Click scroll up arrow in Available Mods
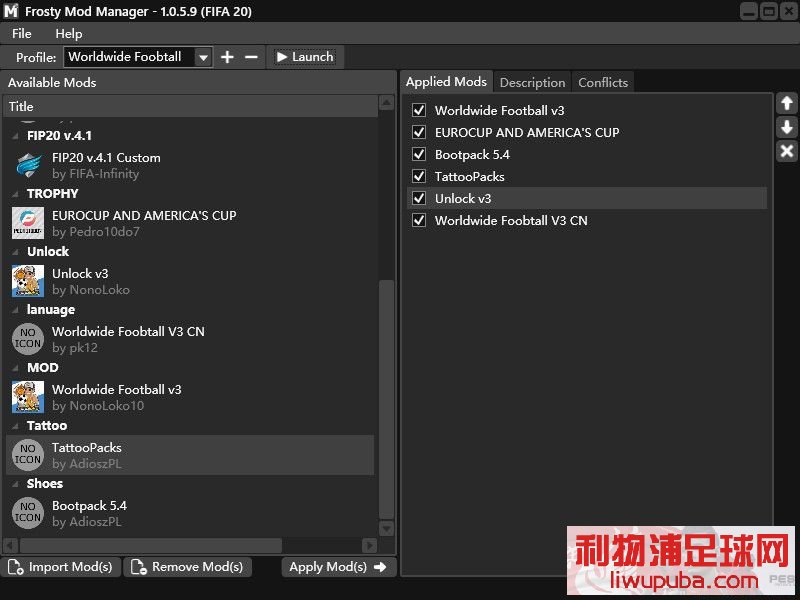The width and height of the screenshot is (800, 600). coord(386,103)
